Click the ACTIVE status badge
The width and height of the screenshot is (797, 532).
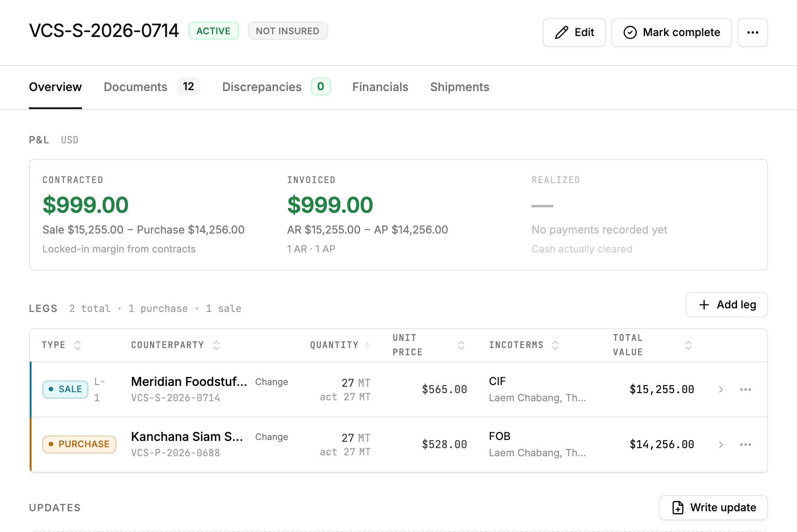[214, 31]
